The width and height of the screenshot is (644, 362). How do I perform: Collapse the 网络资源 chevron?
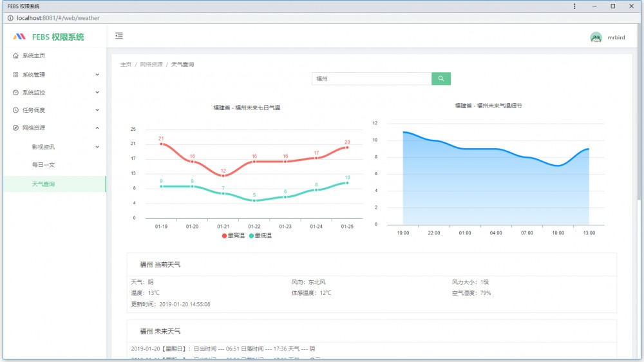pyautogui.click(x=97, y=128)
